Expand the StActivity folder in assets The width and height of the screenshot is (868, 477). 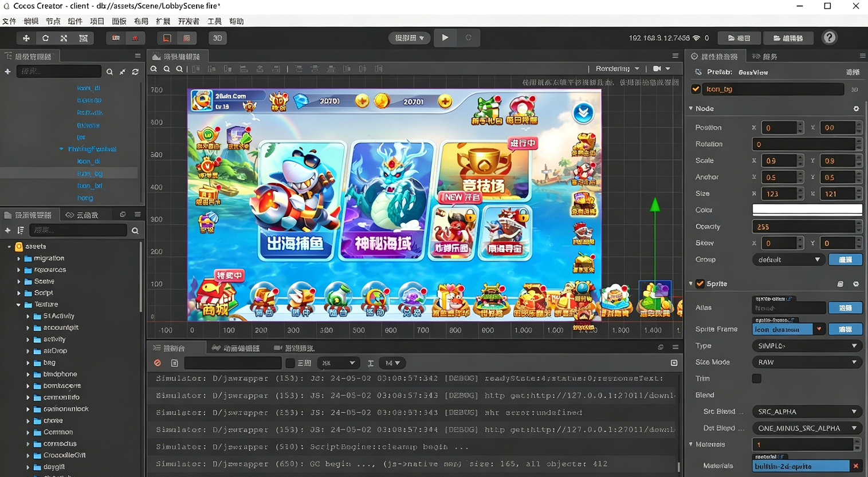click(x=28, y=316)
